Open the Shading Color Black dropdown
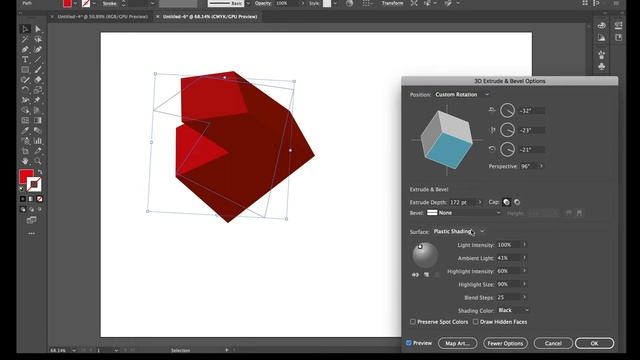 [x=513, y=310]
